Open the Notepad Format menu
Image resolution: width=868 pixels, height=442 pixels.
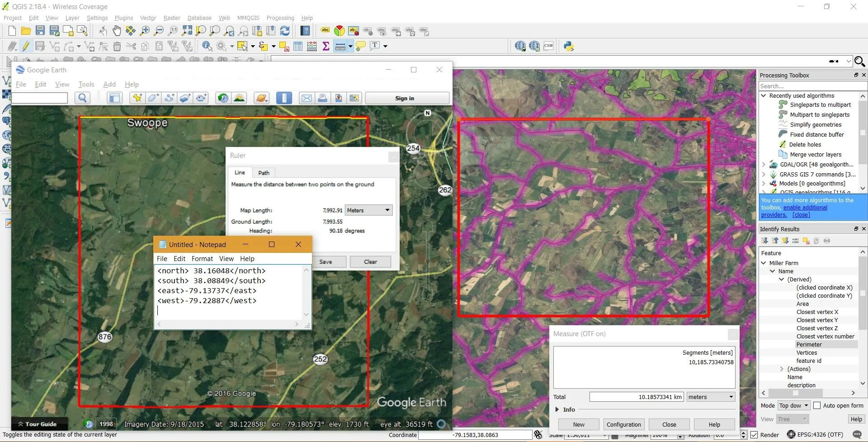tap(202, 258)
